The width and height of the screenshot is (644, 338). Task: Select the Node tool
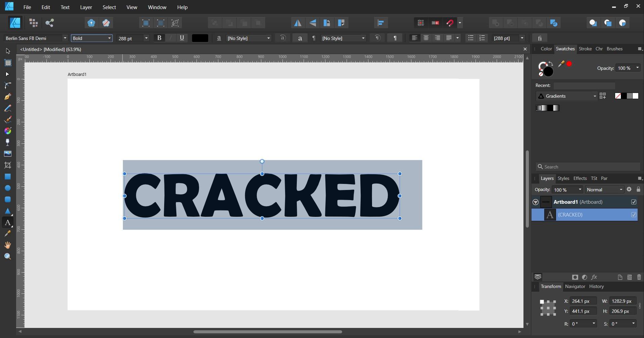[x=7, y=74]
